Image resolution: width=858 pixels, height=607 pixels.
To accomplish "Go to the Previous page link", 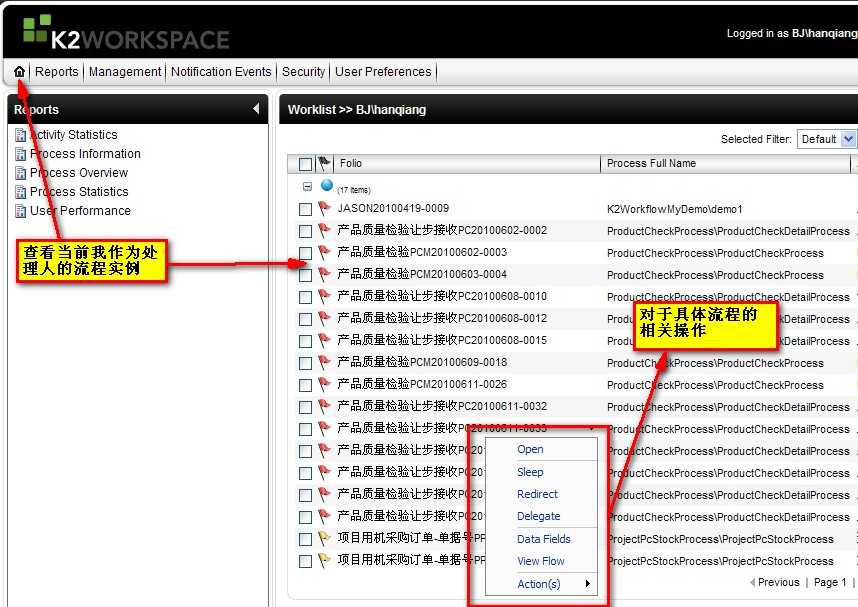I will coord(775,582).
